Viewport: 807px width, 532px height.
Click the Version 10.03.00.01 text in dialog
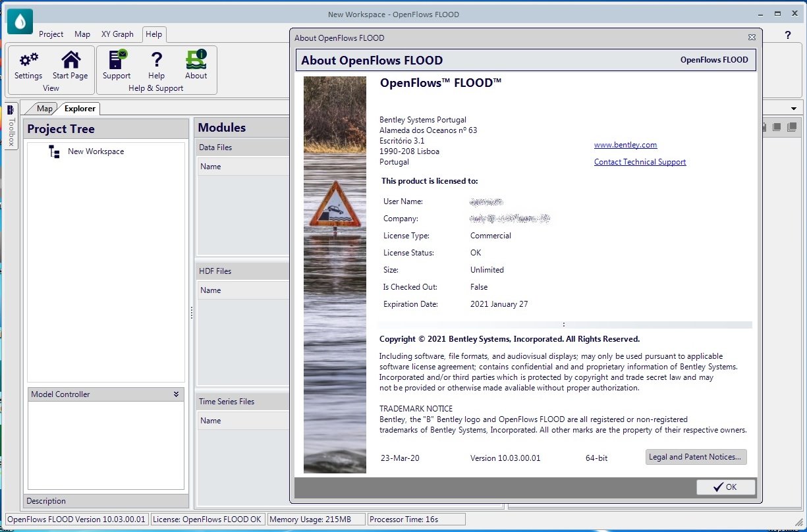505,458
